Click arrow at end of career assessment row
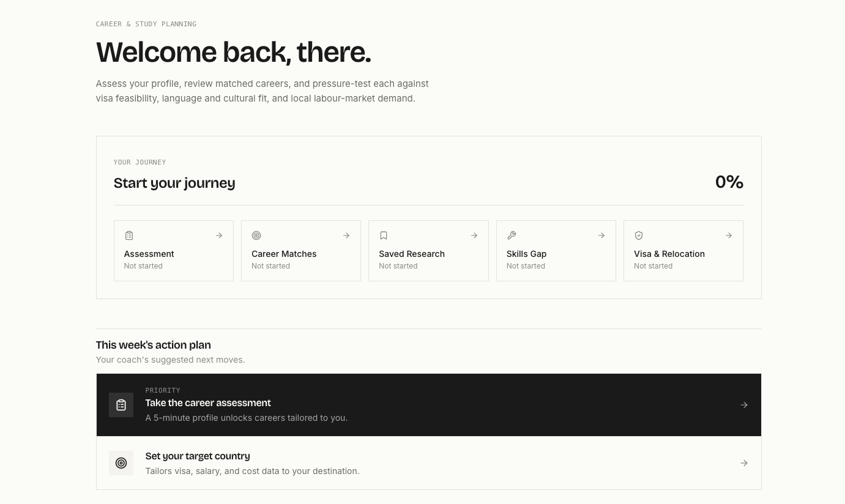 click(744, 405)
